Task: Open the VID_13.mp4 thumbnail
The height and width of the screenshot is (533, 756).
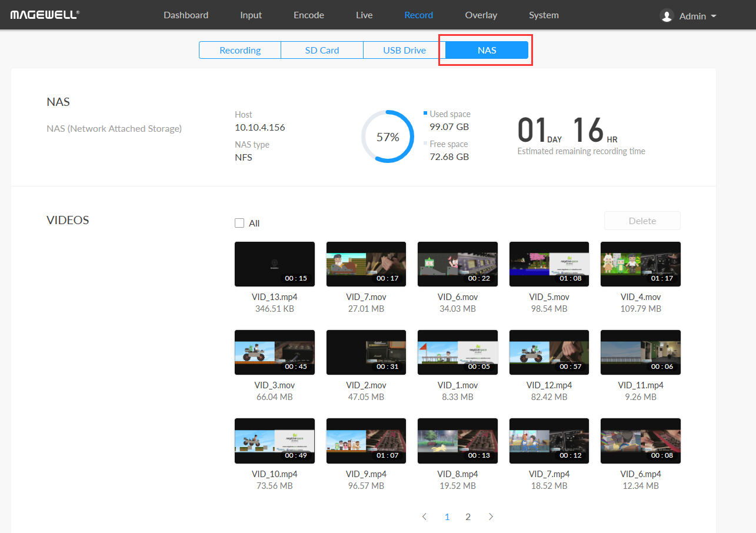Action: tap(275, 264)
